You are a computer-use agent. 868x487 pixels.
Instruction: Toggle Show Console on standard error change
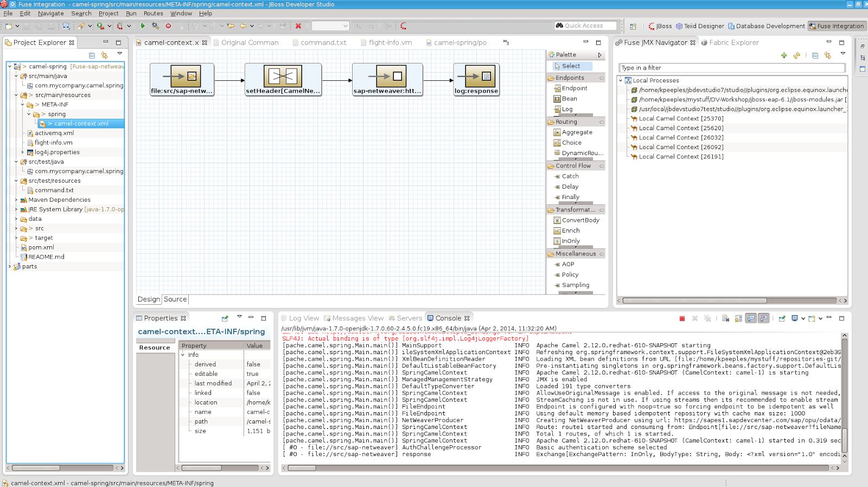pos(764,318)
